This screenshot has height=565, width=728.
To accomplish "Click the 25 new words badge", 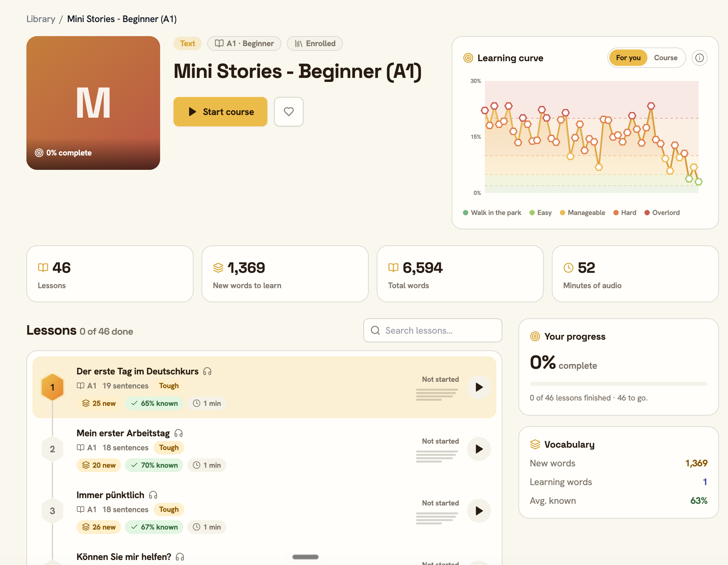I will [x=99, y=403].
